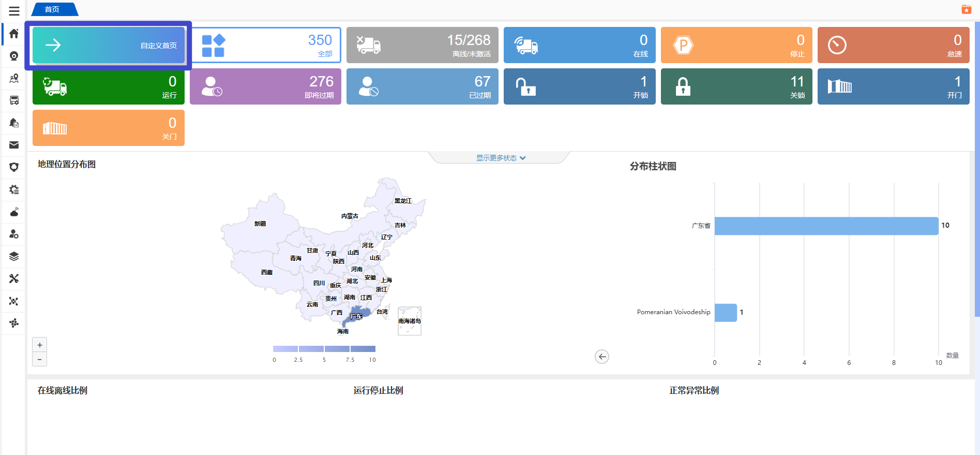Zoom in the map with plus button
The image size is (980, 455).
(x=40, y=345)
